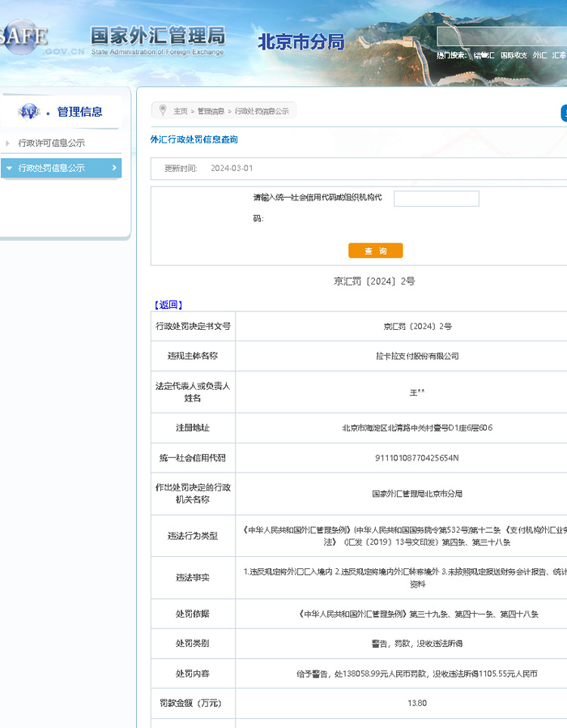Click the 国家外汇管理局 header title
This screenshot has width=567, height=728.
click(157, 36)
